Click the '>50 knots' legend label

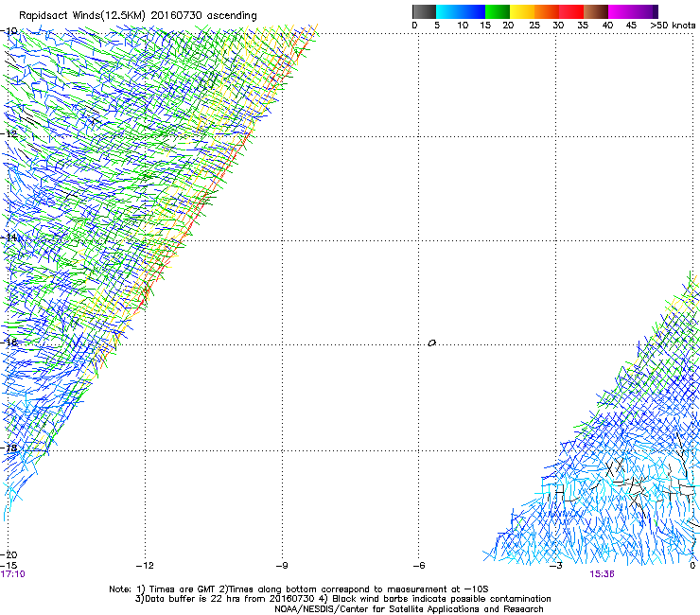click(x=673, y=26)
